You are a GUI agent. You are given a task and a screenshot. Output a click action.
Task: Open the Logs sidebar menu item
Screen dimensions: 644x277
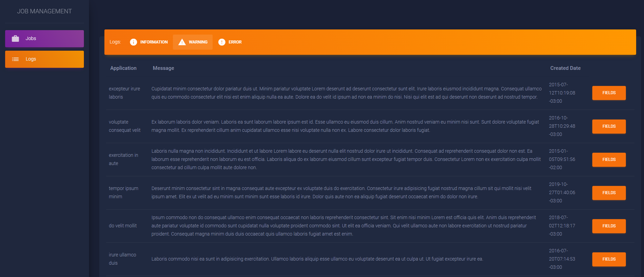45,59
